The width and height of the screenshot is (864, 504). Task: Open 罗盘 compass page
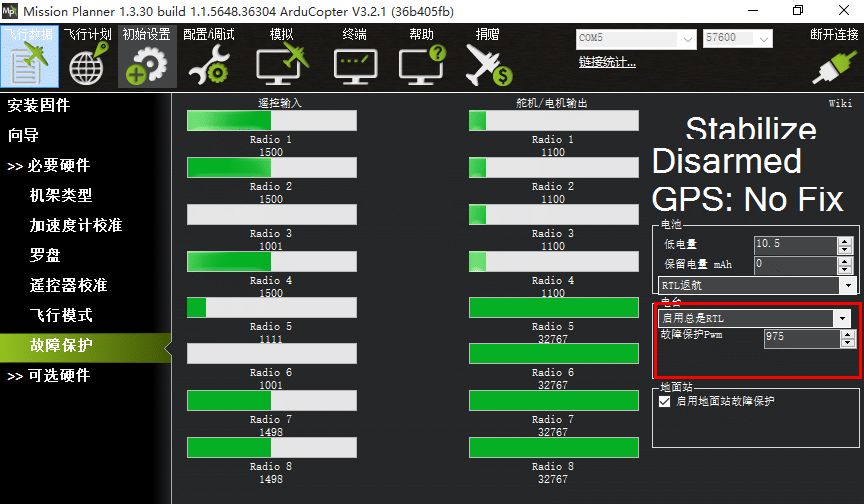[45, 255]
